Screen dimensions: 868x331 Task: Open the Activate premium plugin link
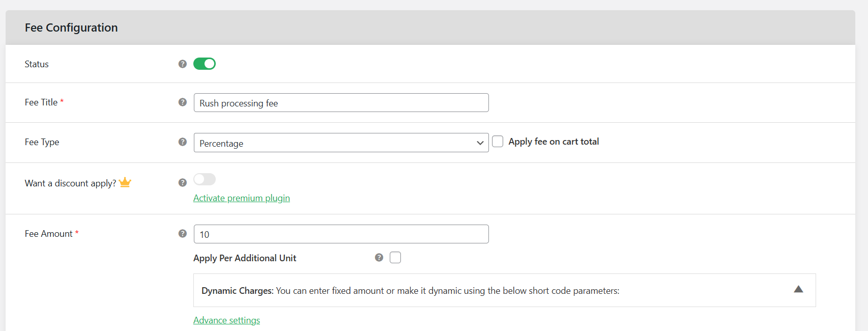click(242, 198)
